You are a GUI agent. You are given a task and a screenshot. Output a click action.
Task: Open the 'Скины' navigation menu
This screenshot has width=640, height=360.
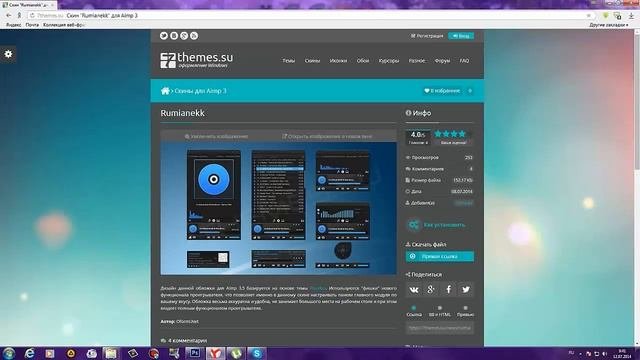click(x=312, y=60)
